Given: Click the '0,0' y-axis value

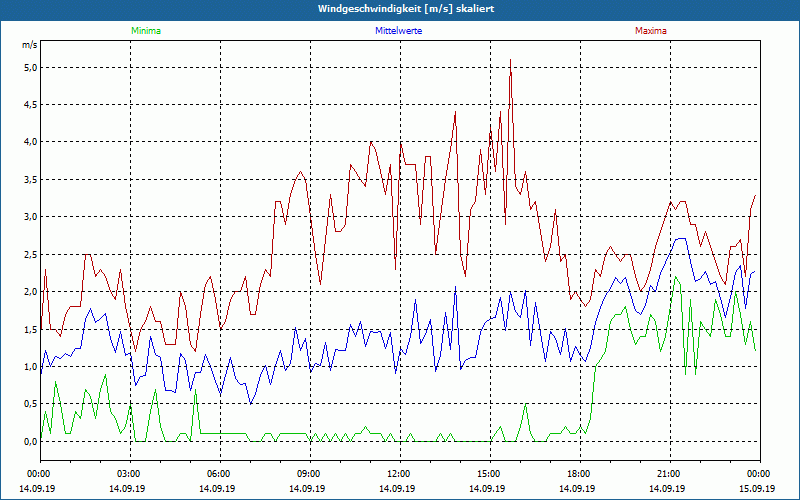Looking at the screenshot, I should click(31, 441).
